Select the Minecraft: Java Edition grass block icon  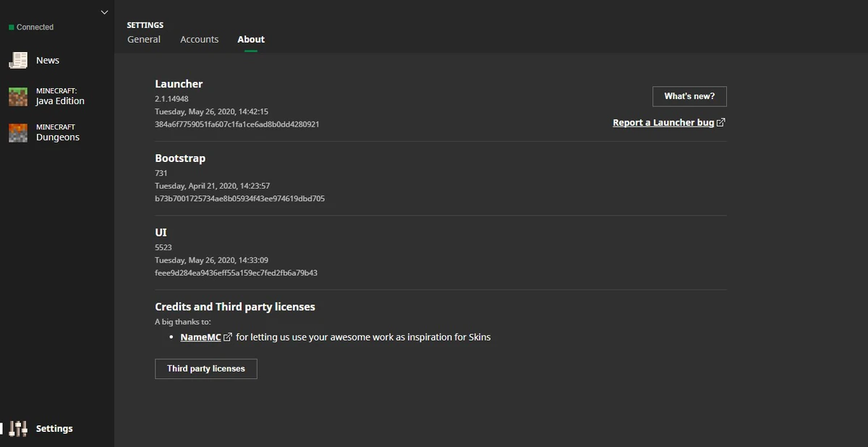pyautogui.click(x=17, y=96)
